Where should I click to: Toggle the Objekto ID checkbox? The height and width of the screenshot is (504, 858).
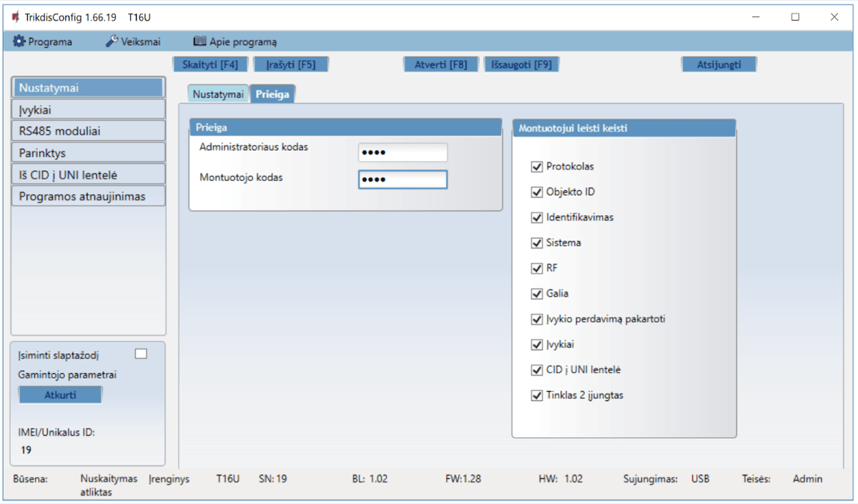coord(537,192)
